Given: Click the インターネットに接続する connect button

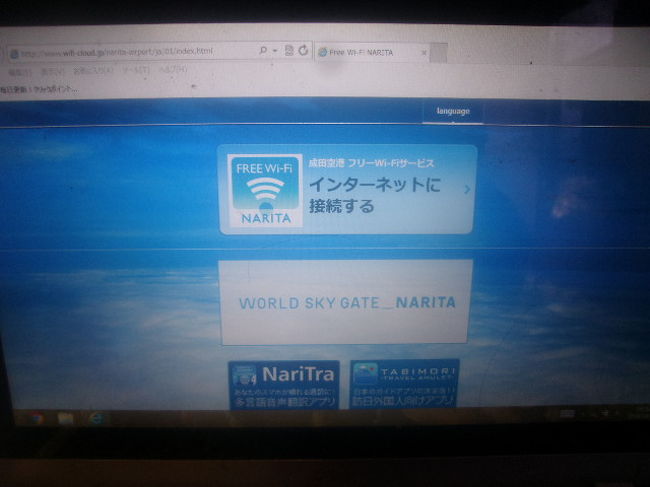Looking at the screenshot, I should tap(347, 189).
